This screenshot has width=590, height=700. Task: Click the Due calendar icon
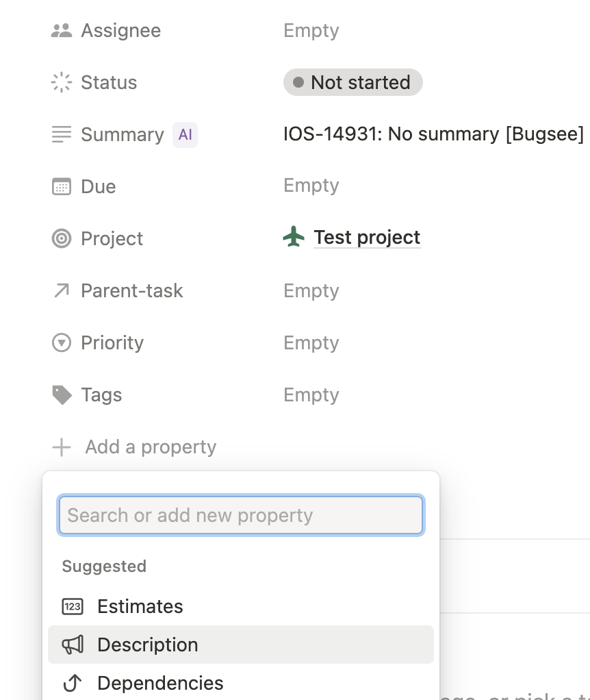tap(62, 187)
